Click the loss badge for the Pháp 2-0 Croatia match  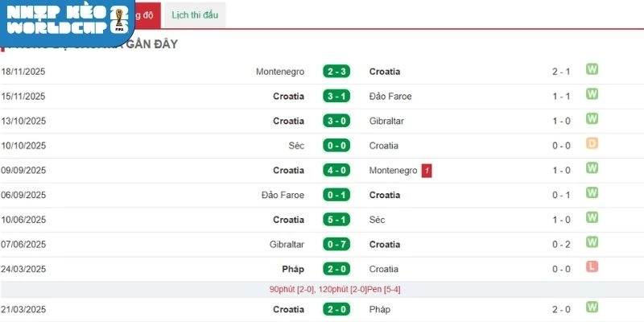pos(592,267)
